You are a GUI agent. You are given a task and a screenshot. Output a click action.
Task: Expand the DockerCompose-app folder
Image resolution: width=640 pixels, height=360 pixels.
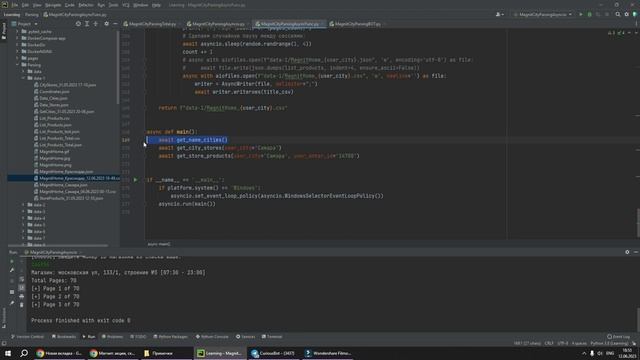18,38
